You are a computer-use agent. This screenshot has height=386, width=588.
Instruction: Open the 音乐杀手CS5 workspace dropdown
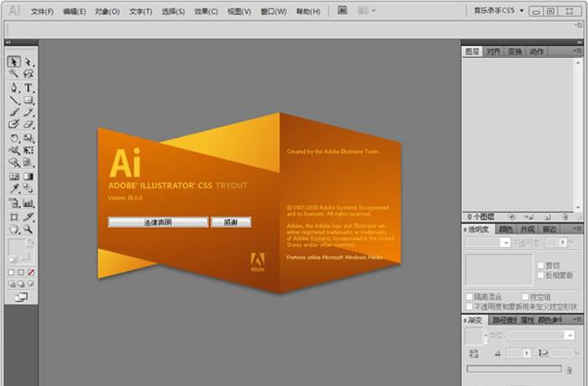tap(499, 11)
